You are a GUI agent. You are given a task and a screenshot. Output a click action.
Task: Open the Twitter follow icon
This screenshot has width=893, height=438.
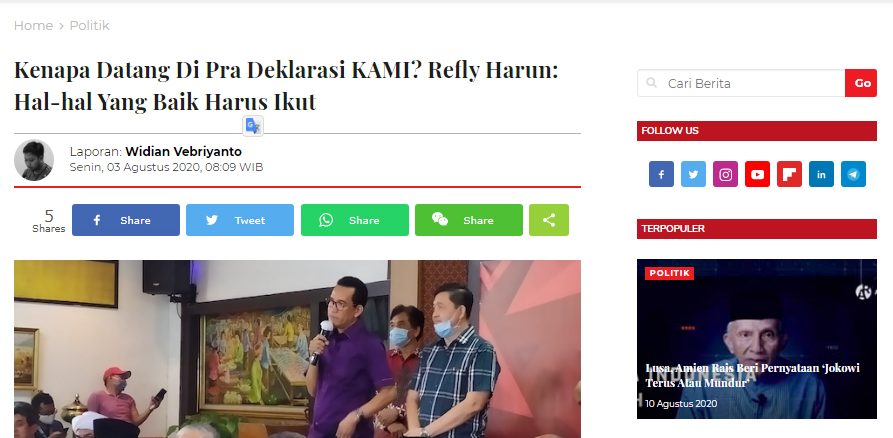(x=693, y=174)
